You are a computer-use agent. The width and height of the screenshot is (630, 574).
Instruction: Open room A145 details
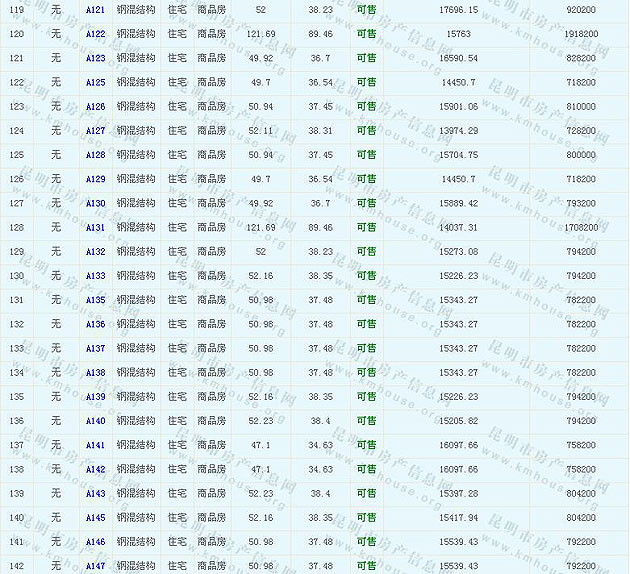point(95,518)
